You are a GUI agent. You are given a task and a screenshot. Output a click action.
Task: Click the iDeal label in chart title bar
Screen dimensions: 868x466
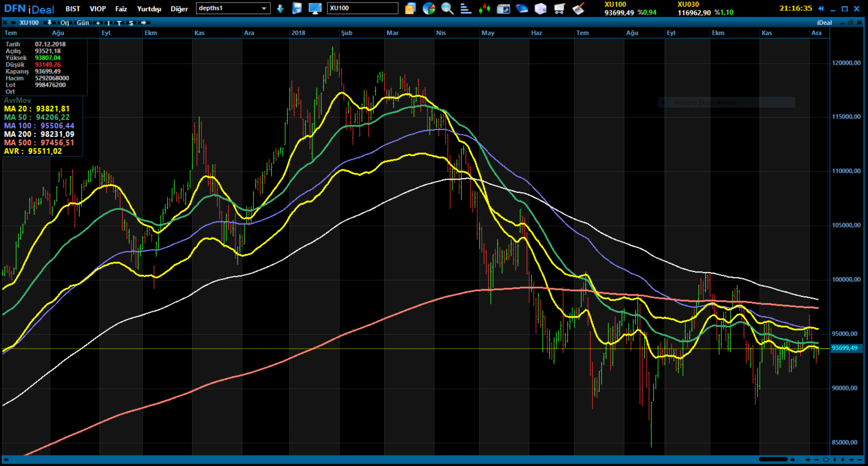click(x=824, y=23)
